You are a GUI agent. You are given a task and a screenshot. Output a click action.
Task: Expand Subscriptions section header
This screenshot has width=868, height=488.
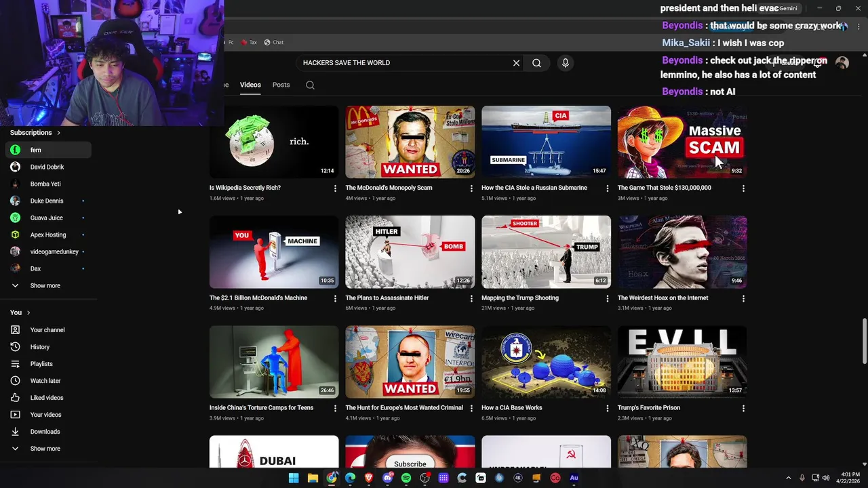tap(35, 133)
